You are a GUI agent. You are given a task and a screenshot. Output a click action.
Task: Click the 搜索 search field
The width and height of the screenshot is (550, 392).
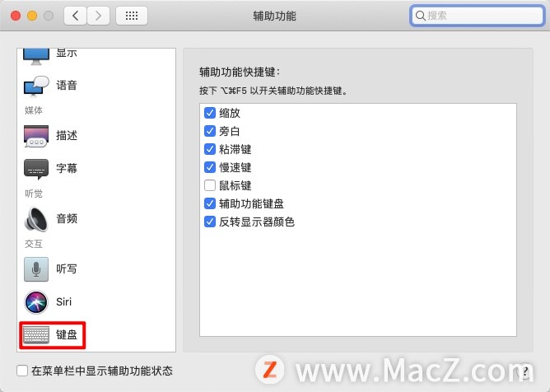click(477, 16)
